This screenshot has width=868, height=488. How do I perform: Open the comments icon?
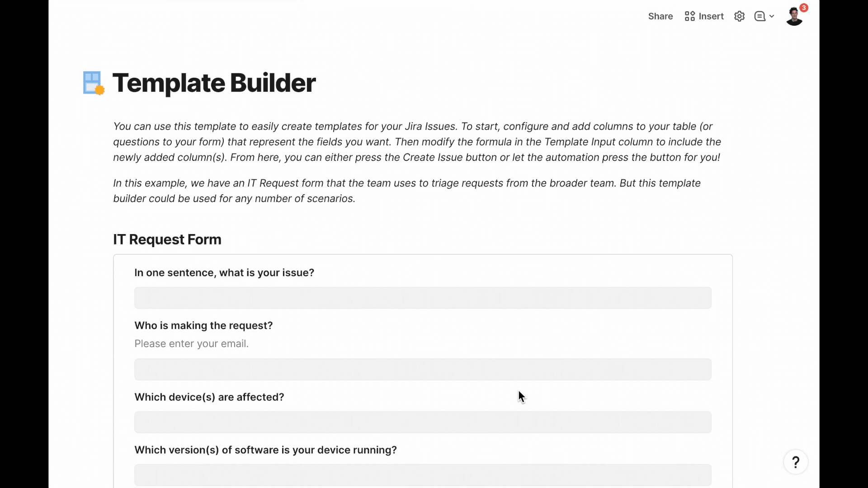pos(760,16)
